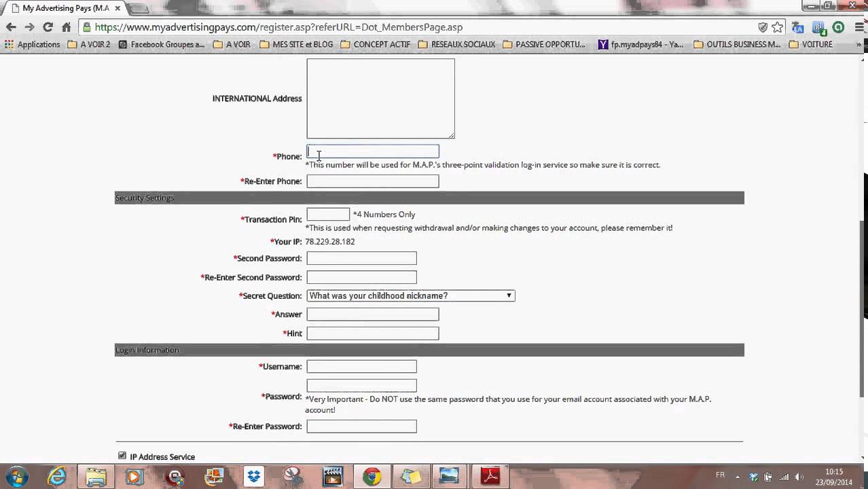Open Windows Media Player taskbar icon
Screen dimensions: 868x489
click(x=134, y=476)
